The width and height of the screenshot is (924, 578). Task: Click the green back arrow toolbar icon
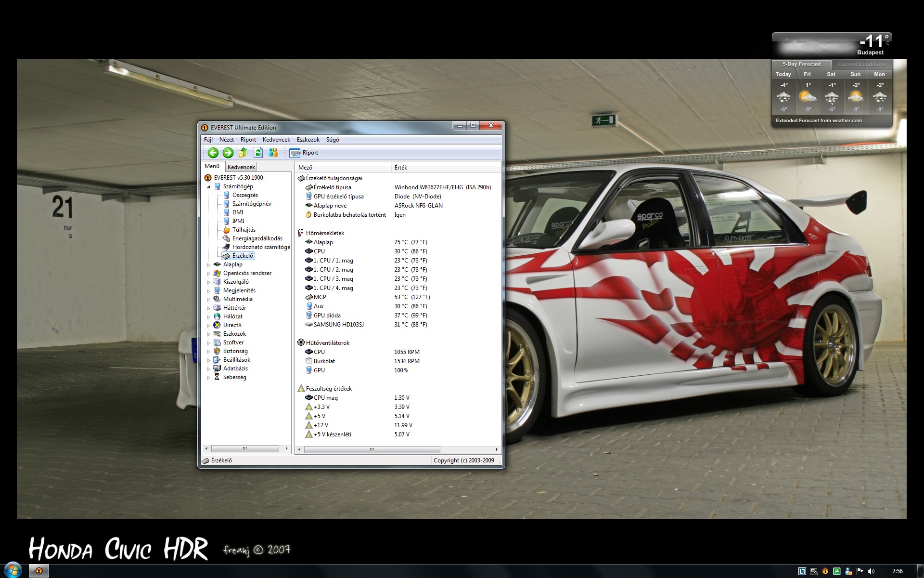coord(213,153)
